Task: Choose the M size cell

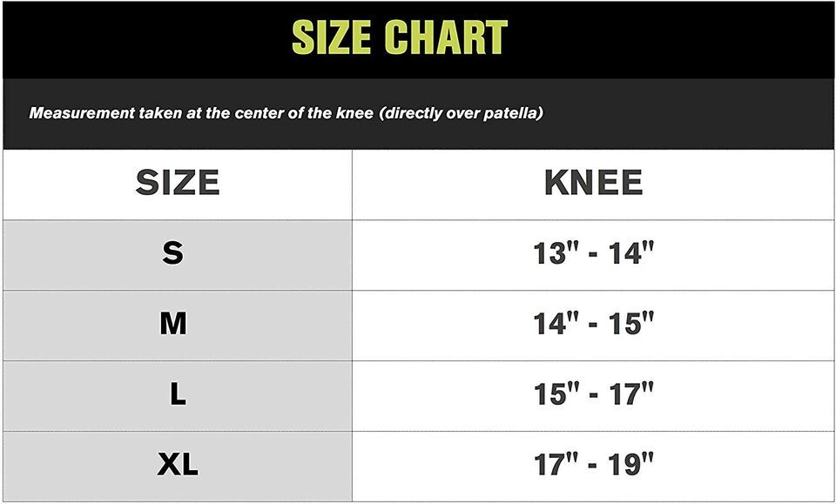Action: (178, 326)
